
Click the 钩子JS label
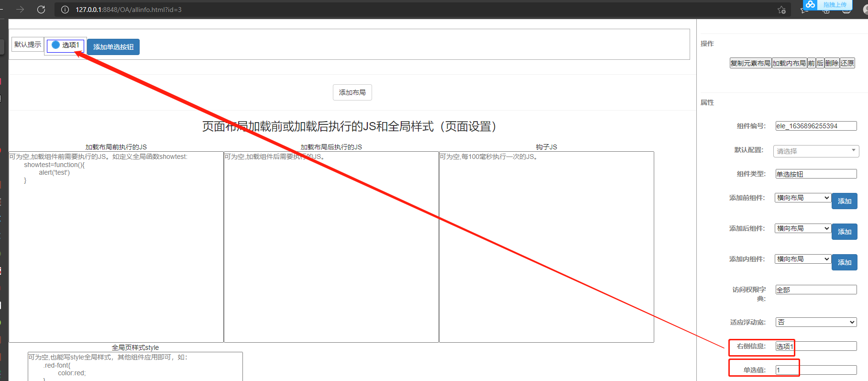547,147
